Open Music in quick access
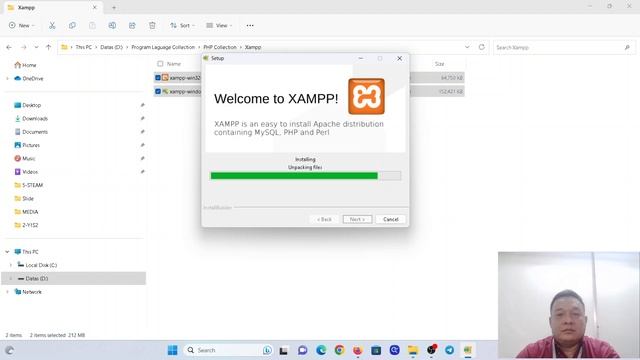640x360 pixels. tap(24, 158)
